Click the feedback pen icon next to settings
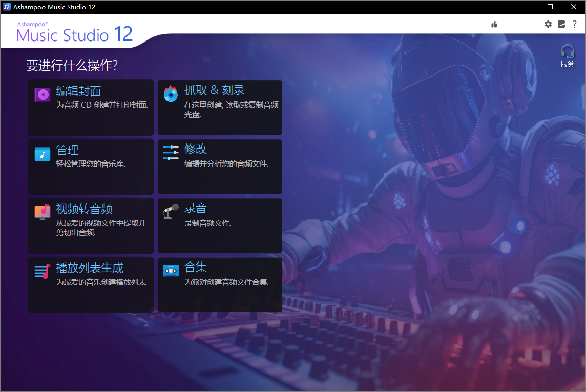The height and width of the screenshot is (392, 586). tap(561, 24)
